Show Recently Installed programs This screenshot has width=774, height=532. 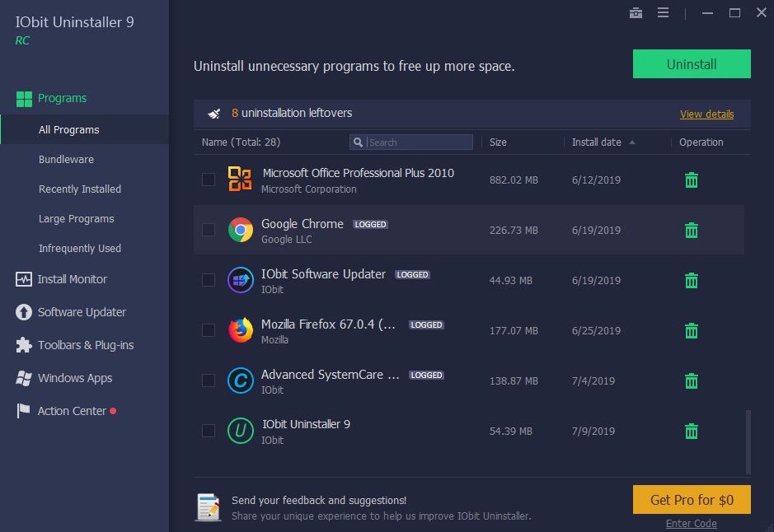click(x=80, y=189)
